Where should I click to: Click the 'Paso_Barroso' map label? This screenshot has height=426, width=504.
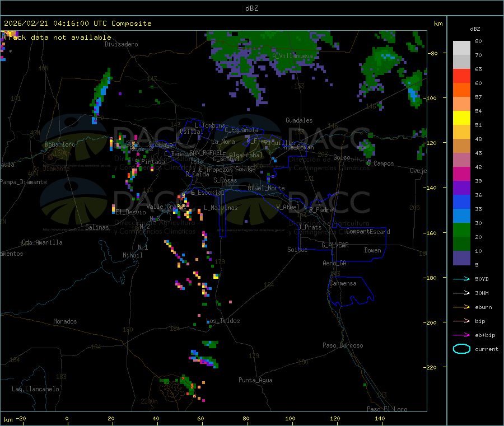[x=343, y=345]
